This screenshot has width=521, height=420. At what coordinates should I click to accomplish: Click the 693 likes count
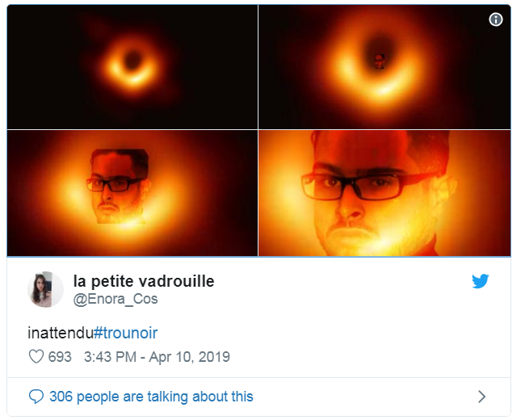pyautogui.click(x=60, y=357)
